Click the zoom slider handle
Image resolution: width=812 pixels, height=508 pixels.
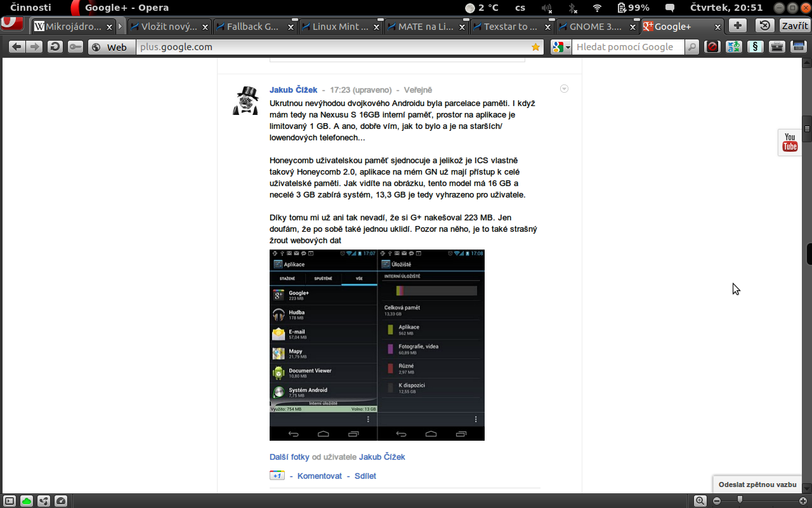pyautogui.click(x=740, y=500)
